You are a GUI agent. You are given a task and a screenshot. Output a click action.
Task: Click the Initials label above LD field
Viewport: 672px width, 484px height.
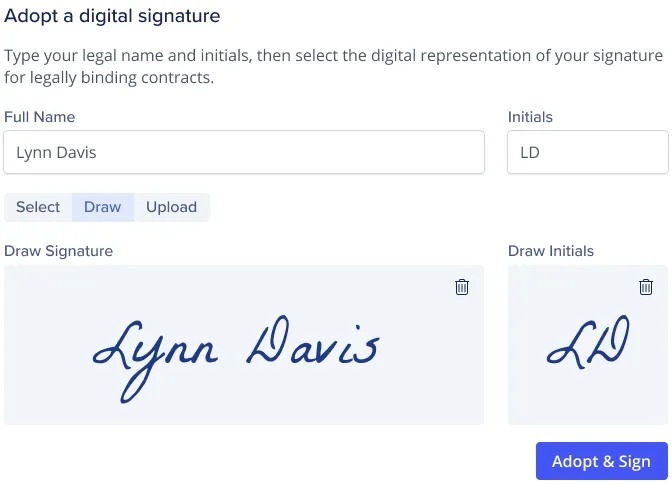pos(530,117)
